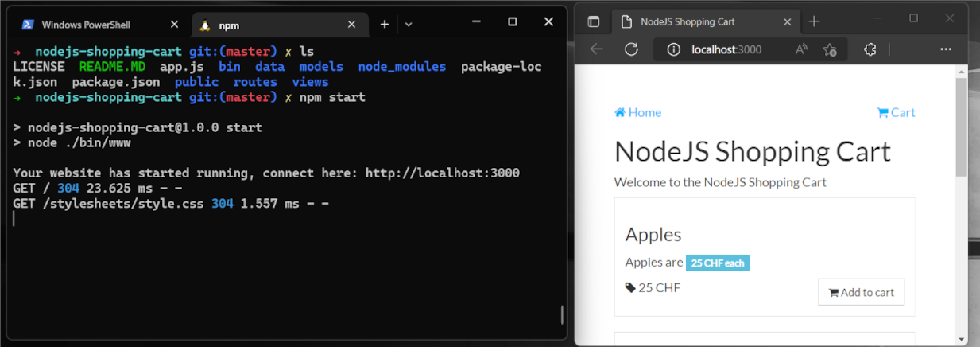
Task: Open the Cart link
Action: (x=896, y=112)
